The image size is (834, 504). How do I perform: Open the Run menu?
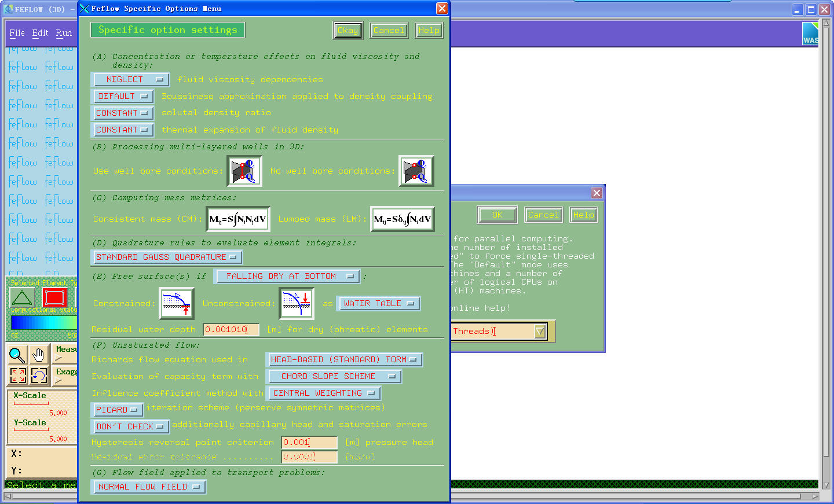(64, 33)
